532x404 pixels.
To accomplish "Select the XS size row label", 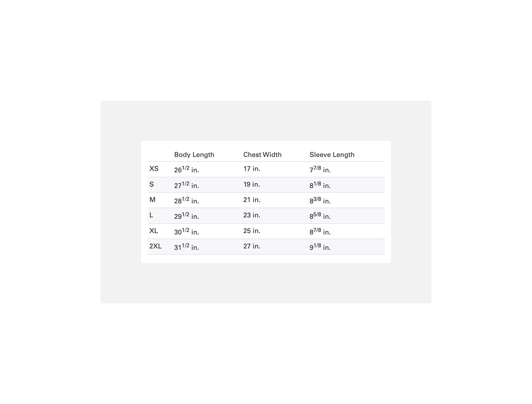I will (154, 169).
